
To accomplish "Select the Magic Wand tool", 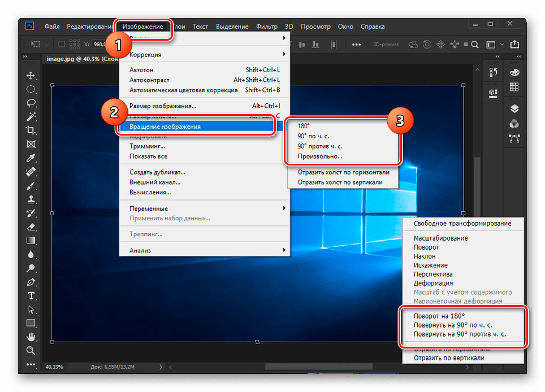I will pos(31,117).
